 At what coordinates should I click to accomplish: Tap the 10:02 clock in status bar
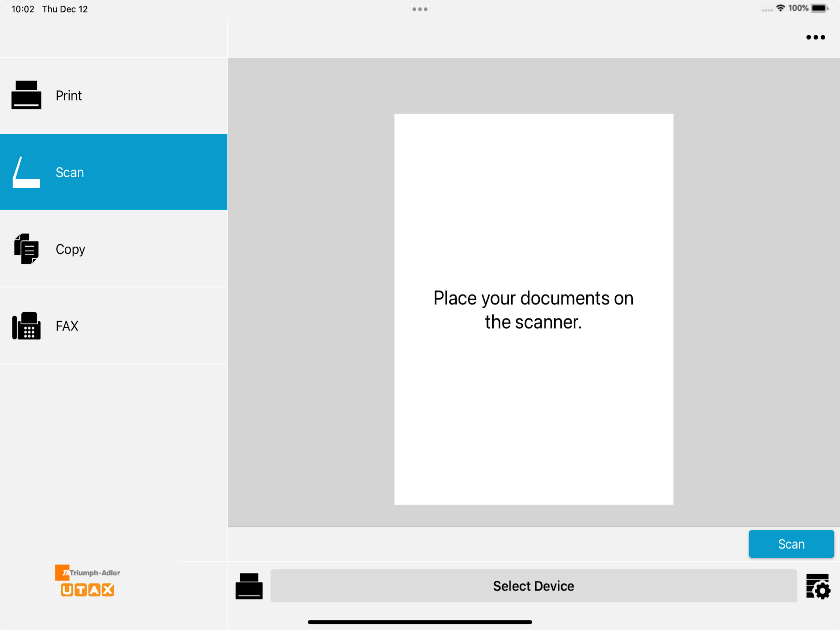point(23,9)
